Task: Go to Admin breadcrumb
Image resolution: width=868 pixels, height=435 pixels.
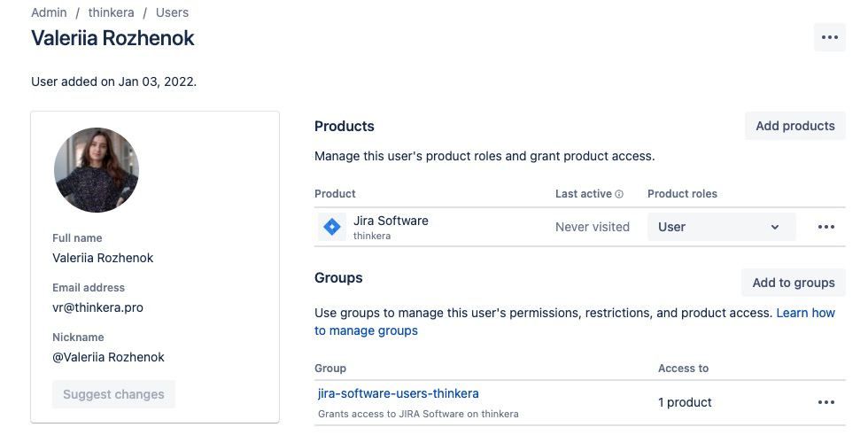Action: click(x=49, y=12)
